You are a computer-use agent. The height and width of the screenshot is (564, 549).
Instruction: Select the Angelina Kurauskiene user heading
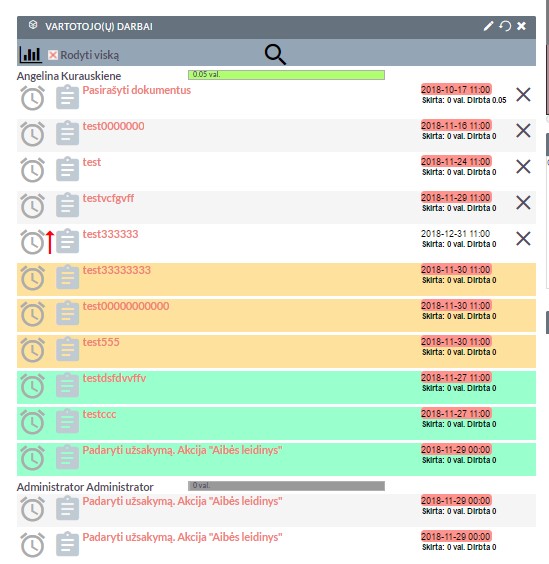69,76
